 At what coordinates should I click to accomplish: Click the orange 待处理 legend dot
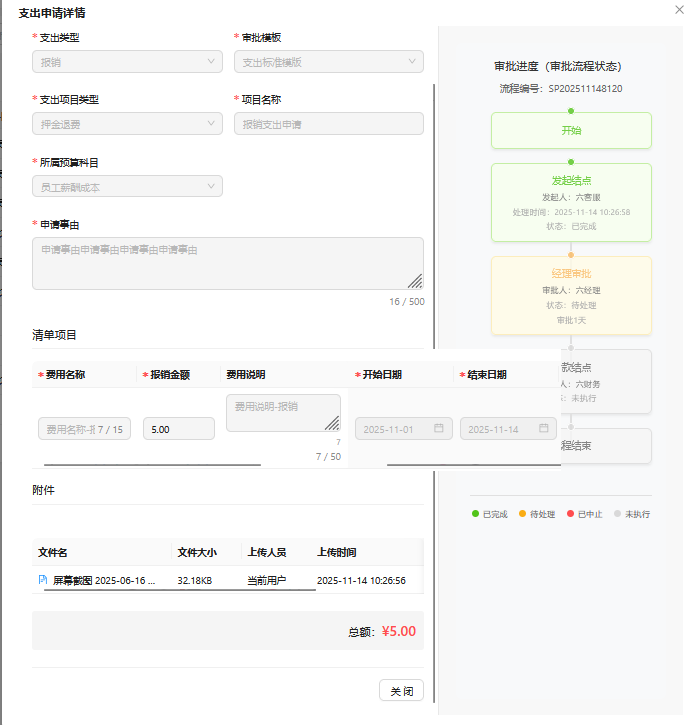[x=522, y=513]
